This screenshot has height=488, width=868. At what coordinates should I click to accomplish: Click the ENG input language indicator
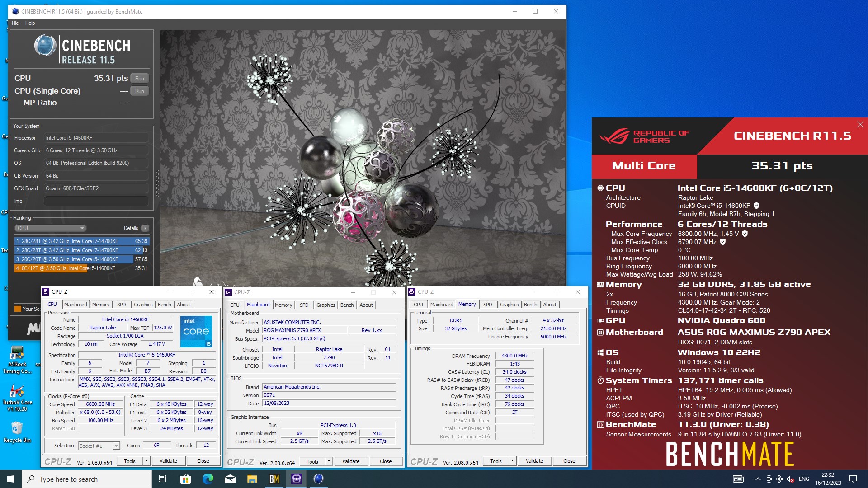804,479
